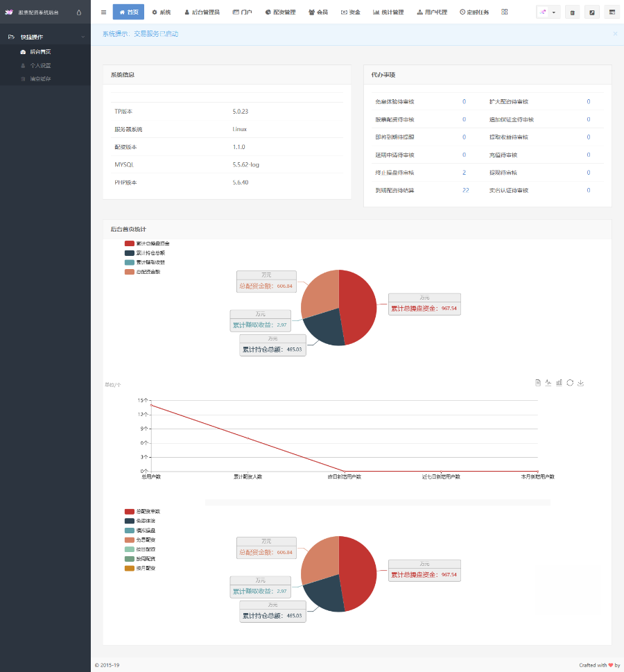Toggle 按月配资 legend item visibility
Viewport: 624px width, 672px height.
point(130,568)
